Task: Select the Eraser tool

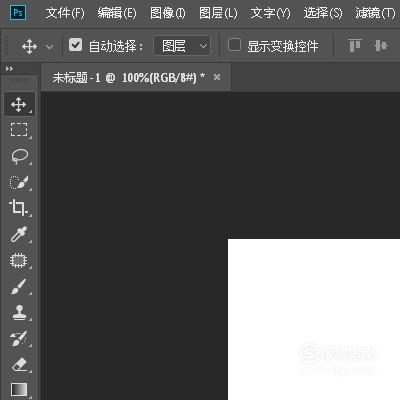Action: click(19, 364)
